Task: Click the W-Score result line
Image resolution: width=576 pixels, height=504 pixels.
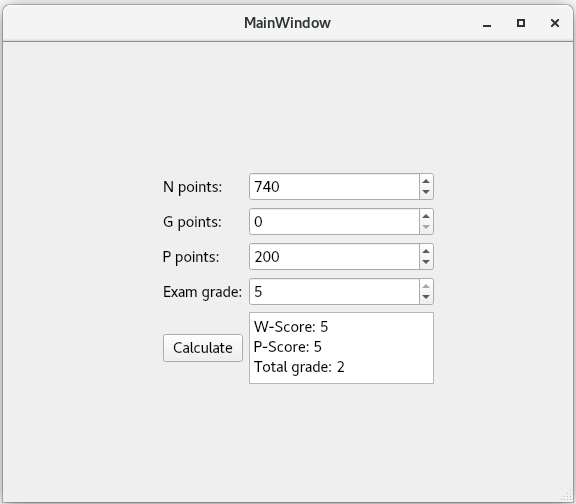Action: coord(291,327)
